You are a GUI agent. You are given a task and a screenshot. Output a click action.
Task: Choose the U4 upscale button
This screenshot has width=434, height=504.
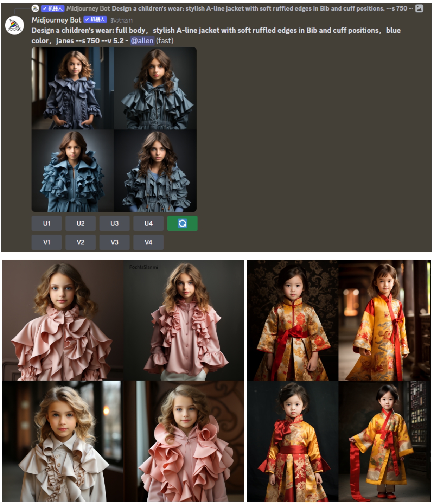[x=148, y=223]
